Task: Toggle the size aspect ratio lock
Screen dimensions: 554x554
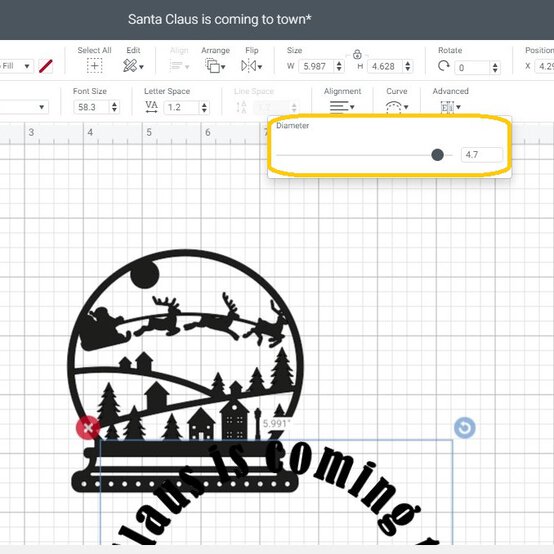Action: tap(357, 54)
